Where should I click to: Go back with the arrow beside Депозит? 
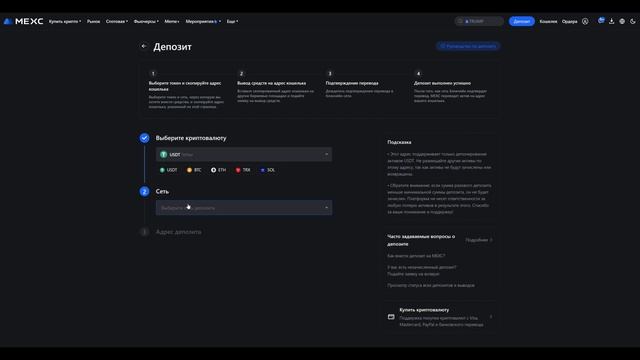pyautogui.click(x=144, y=46)
